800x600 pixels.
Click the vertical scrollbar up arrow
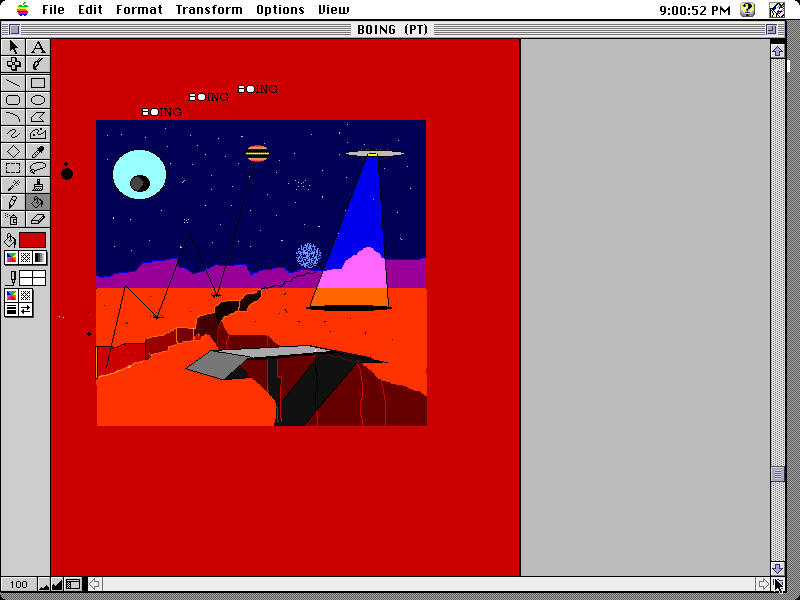coord(777,51)
